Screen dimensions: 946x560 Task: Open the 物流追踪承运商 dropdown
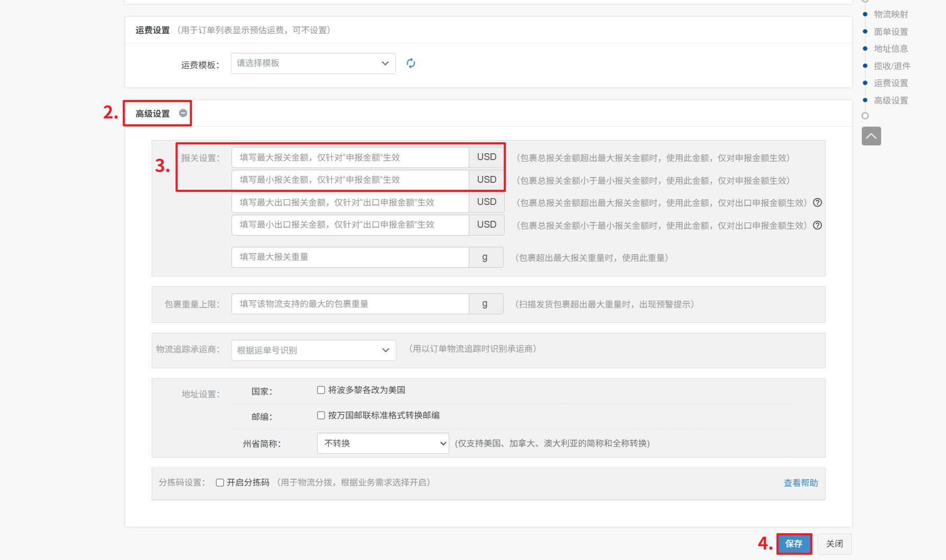(313, 350)
